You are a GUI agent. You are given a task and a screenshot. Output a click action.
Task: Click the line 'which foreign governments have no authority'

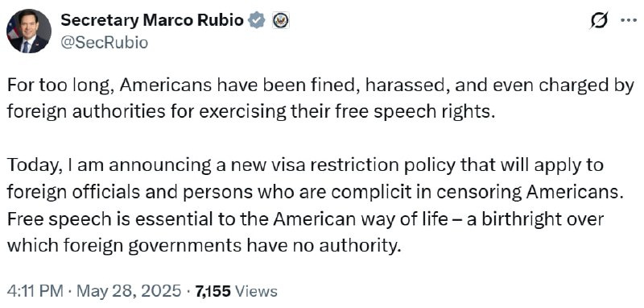click(x=204, y=245)
